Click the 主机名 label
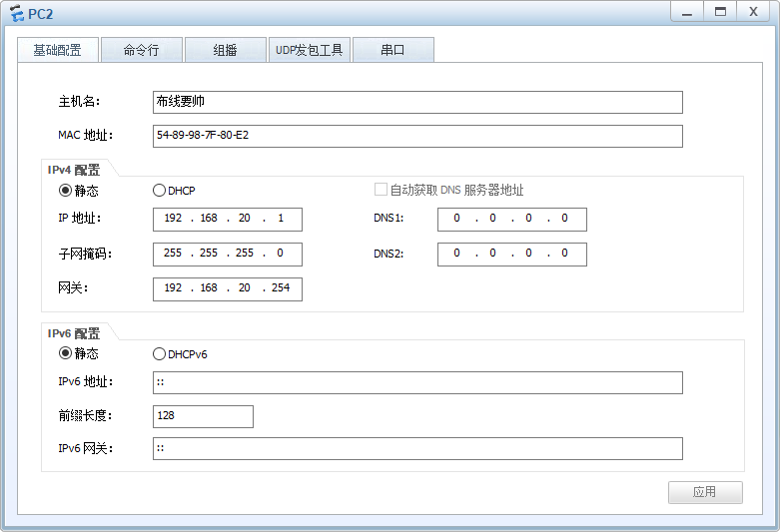 click(x=79, y=102)
